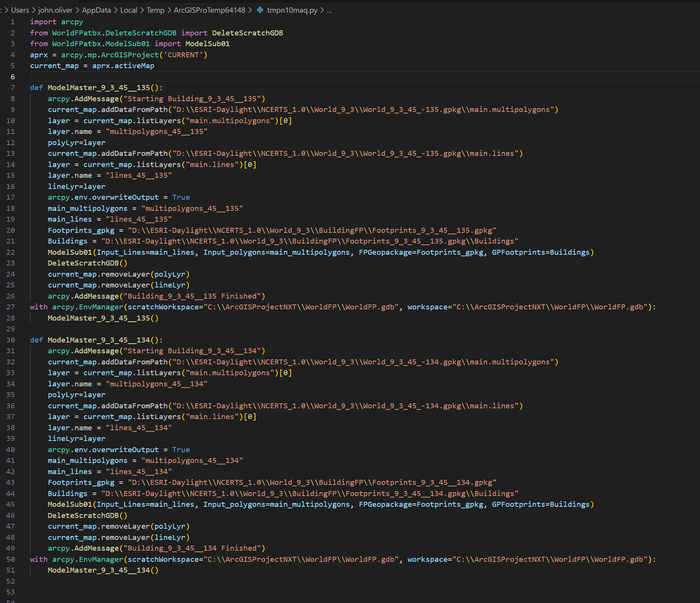Screen dimensions: 700x603
Task: Click the "ModelSub01" import on line 3
Action: point(208,43)
